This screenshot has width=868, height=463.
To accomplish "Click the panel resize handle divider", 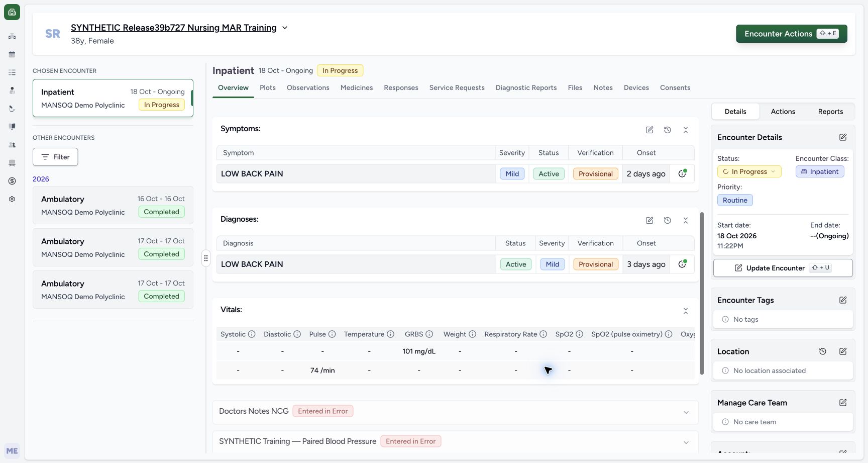I will (x=205, y=258).
